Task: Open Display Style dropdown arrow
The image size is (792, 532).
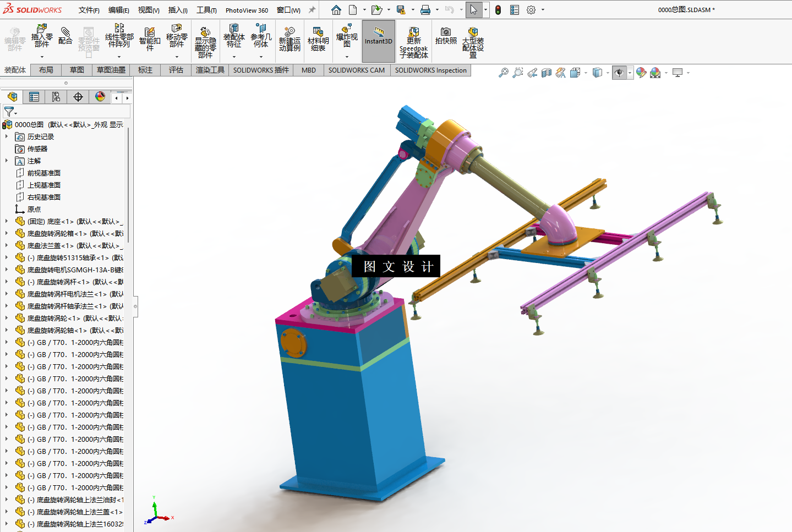Action: (607, 73)
